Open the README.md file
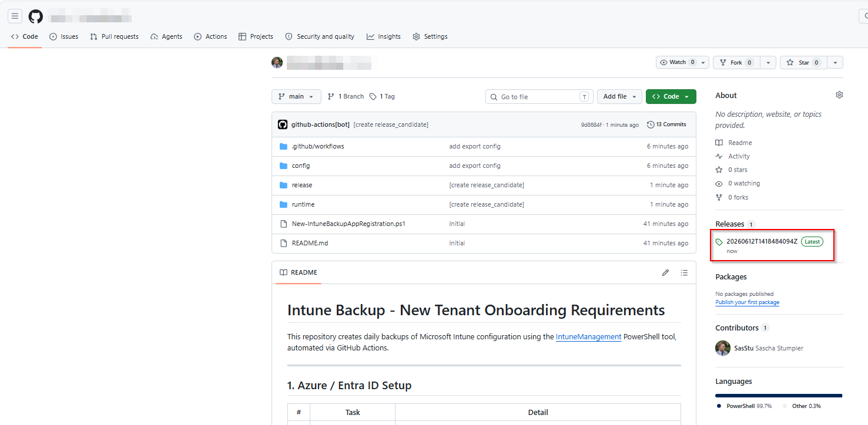The width and height of the screenshot is (868, 425). (x=310, y=243)
